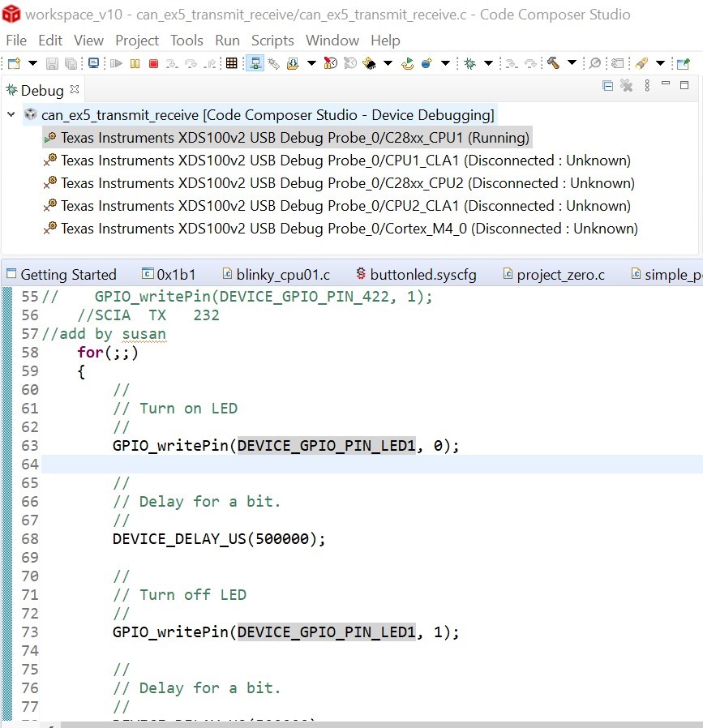The height and width of the screenshot is (728, 703).
Task: Switch to the project_zero.c tab
Action: click(x=554, y=274)
